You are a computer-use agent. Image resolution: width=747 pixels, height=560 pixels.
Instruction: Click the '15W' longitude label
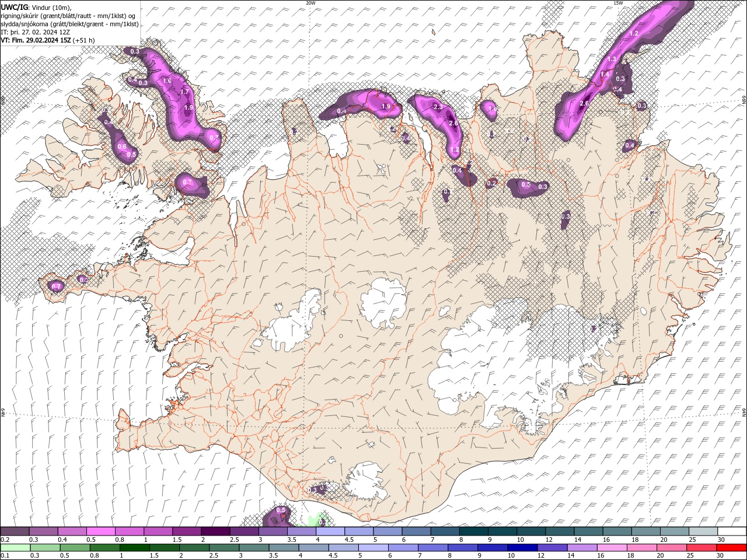pyautogui.click(x=619, y=3)
